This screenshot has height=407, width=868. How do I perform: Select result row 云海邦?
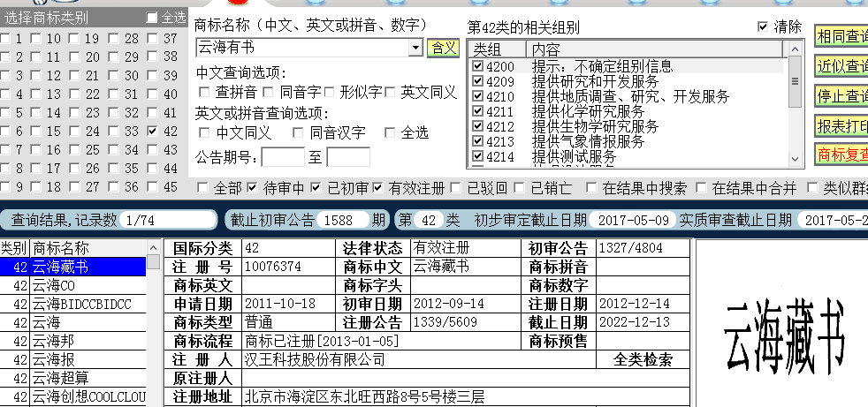[x=72, y=341]
